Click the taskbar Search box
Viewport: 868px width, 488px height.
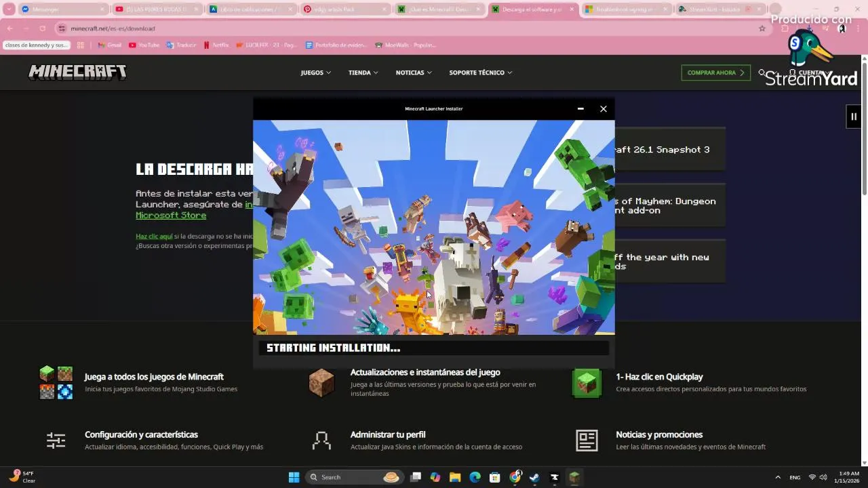click(354, 477)
